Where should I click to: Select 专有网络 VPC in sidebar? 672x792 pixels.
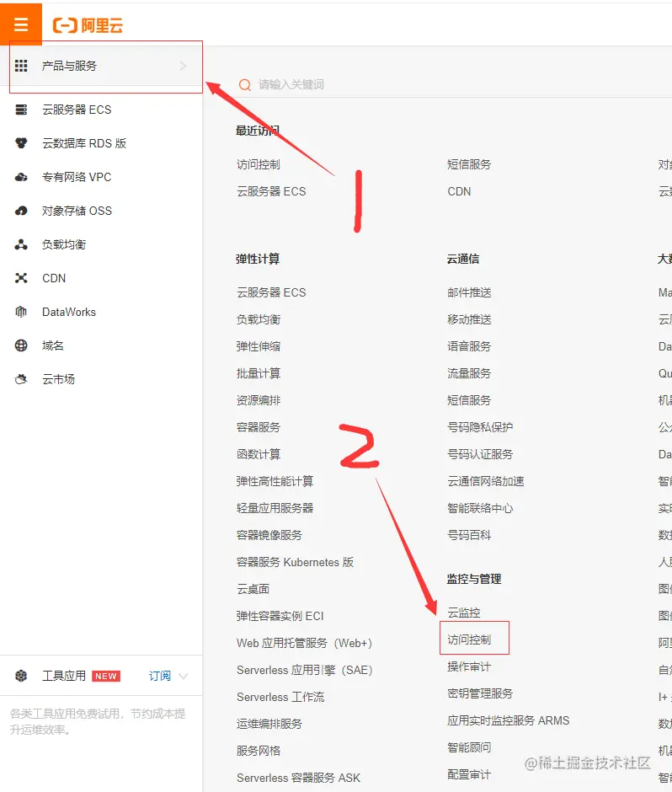click(77, 177)
